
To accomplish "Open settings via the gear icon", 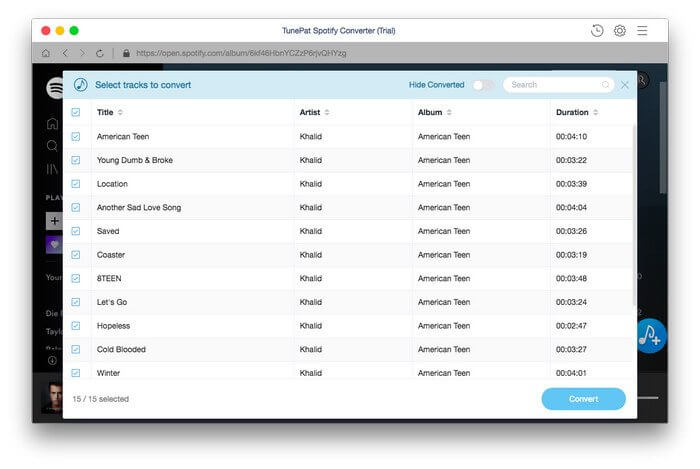I will click(620, 31).
